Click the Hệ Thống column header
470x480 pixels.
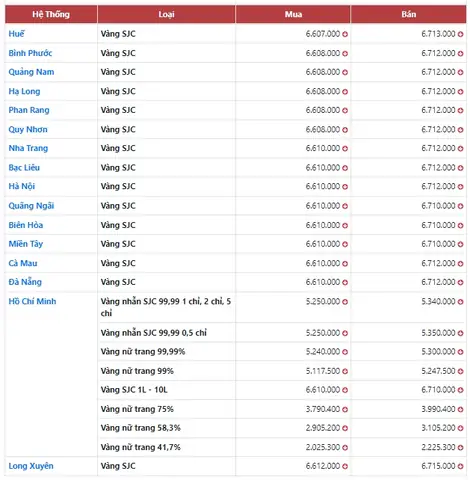(51, 14)
